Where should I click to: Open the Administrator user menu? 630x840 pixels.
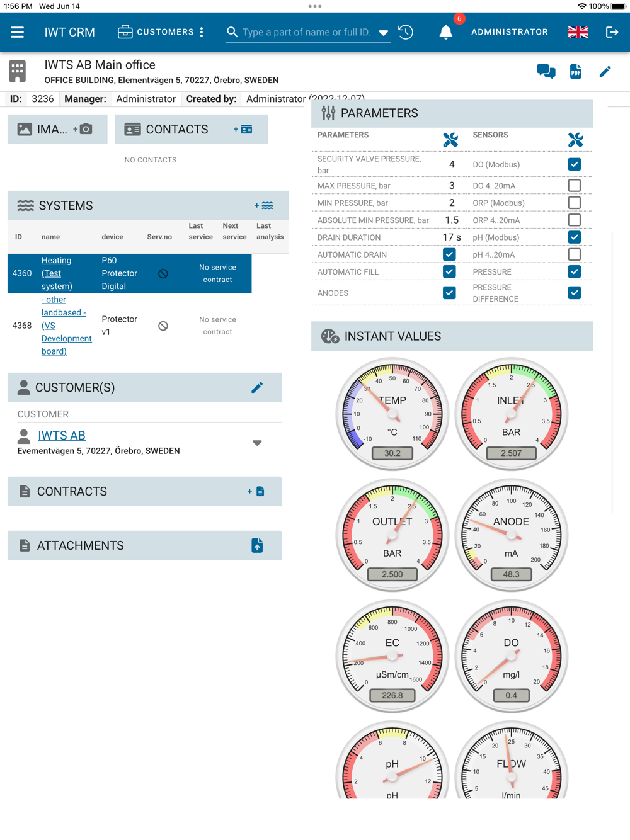(x=509, y=32)
